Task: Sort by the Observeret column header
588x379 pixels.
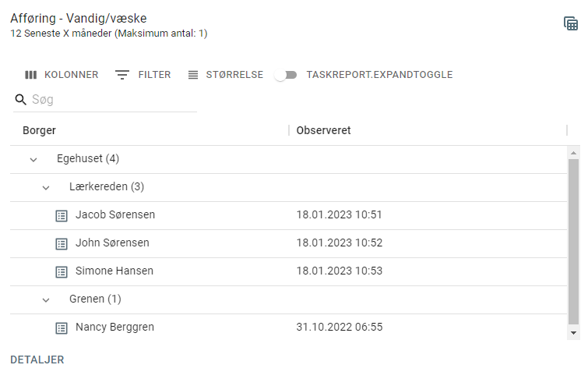Action: pyautogui.click(x=323, y=130)
